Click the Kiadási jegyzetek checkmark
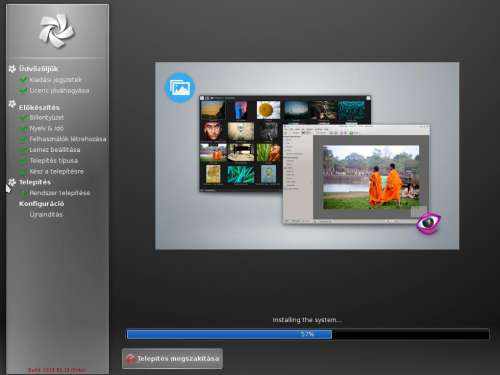 point(24,80)
